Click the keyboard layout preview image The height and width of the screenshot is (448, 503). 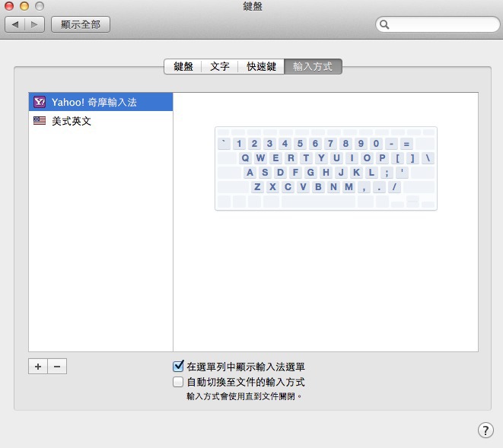point(326,168)
